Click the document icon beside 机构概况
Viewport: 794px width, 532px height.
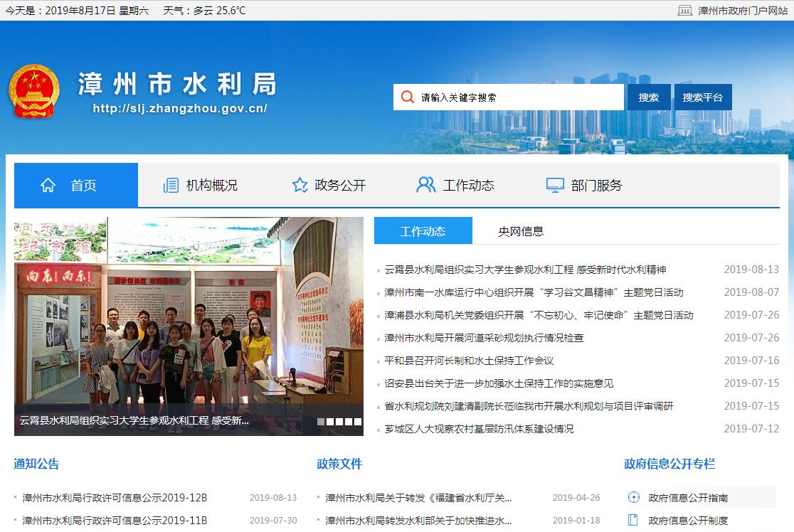171,186
